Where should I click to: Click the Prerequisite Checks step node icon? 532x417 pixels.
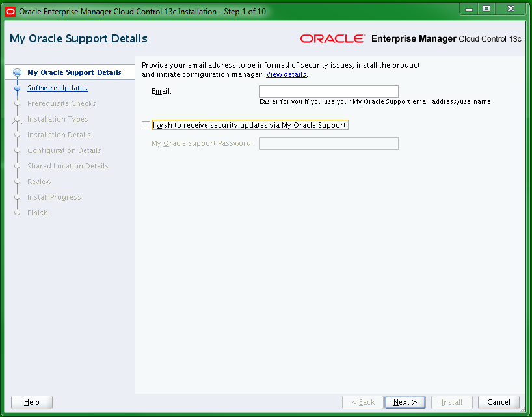pos(18,103)
